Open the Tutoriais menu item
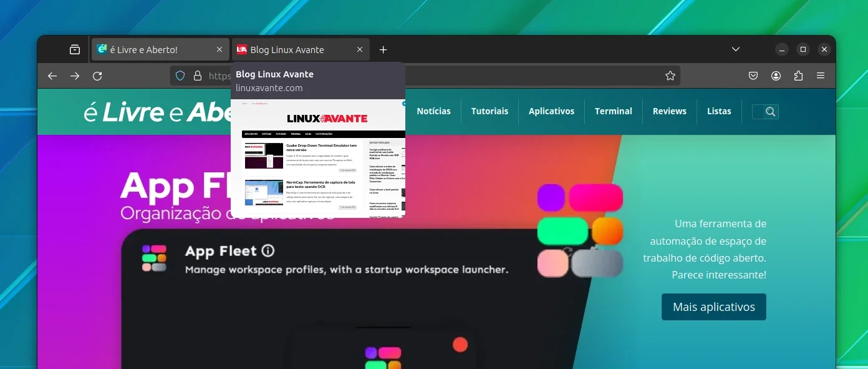Image resolution: width=868 pixels, height=369 pixels. 489,111
